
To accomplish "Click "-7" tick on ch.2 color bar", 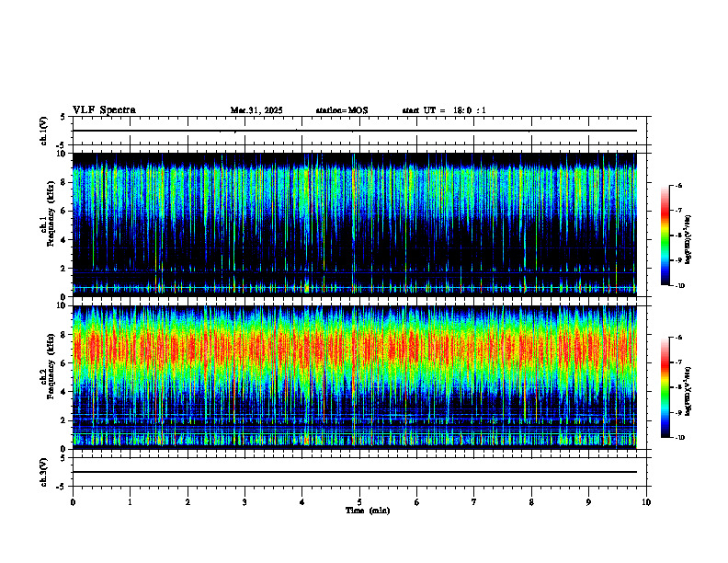I will (x=678, y=362).
